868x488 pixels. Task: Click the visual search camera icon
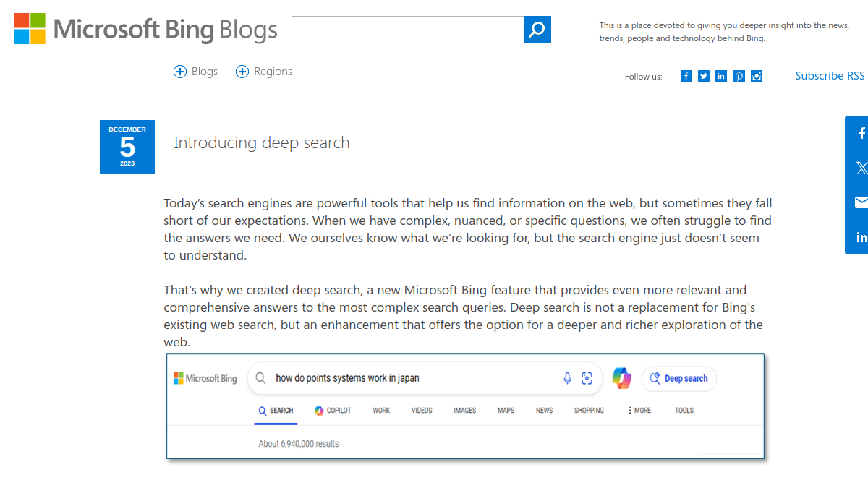pyautogui.click(x=587, y=378)
